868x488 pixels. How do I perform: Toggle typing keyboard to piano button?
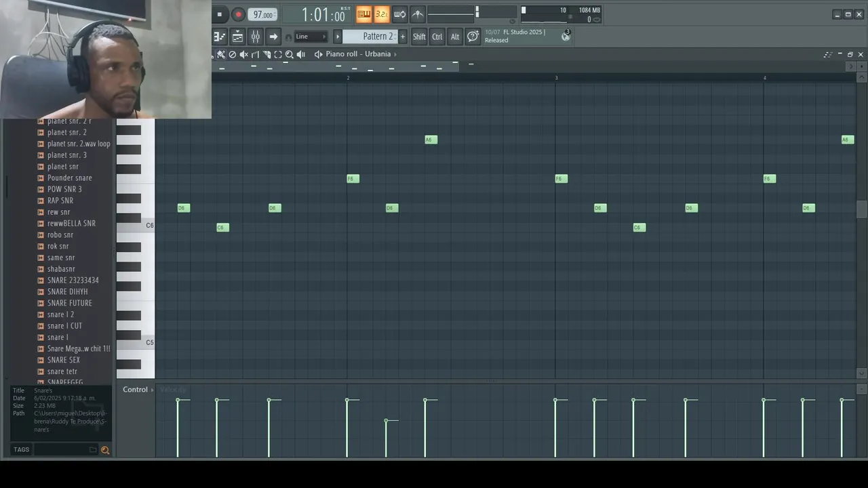364,14
